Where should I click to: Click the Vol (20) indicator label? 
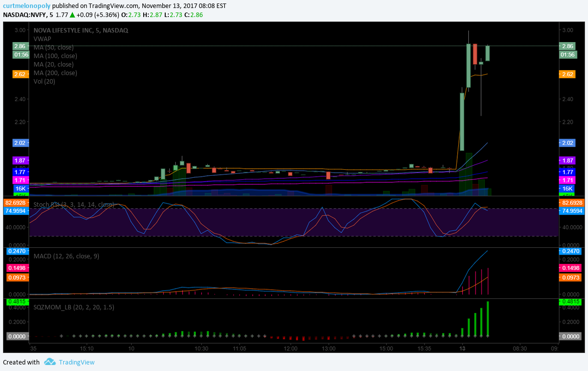[44, 81]
